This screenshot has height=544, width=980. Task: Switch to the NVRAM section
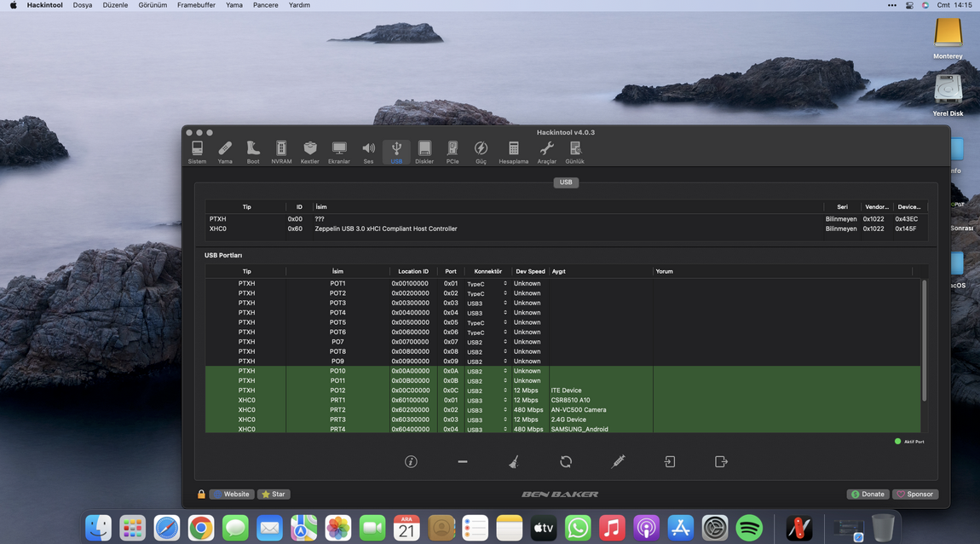click(x=281, y=153)
